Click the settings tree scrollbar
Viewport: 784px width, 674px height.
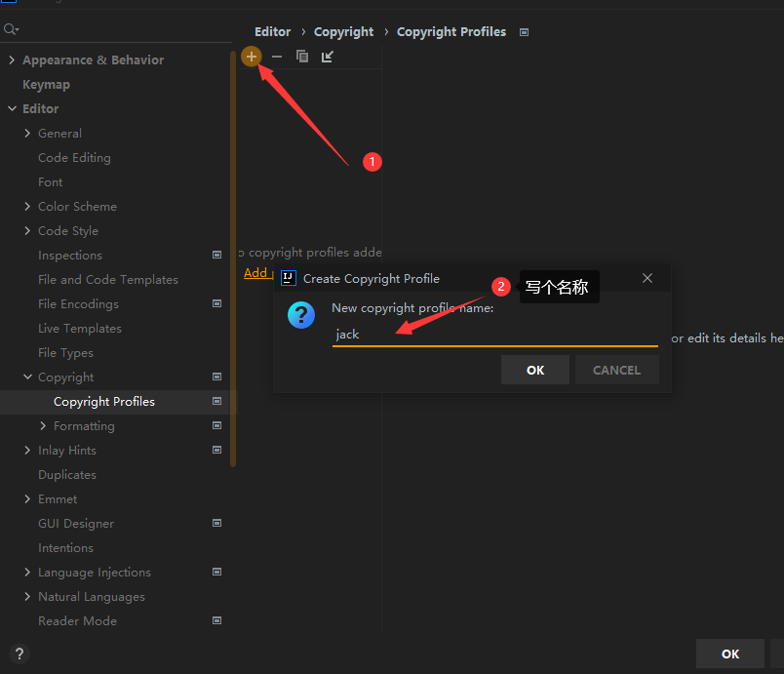[x=233, y=258]
